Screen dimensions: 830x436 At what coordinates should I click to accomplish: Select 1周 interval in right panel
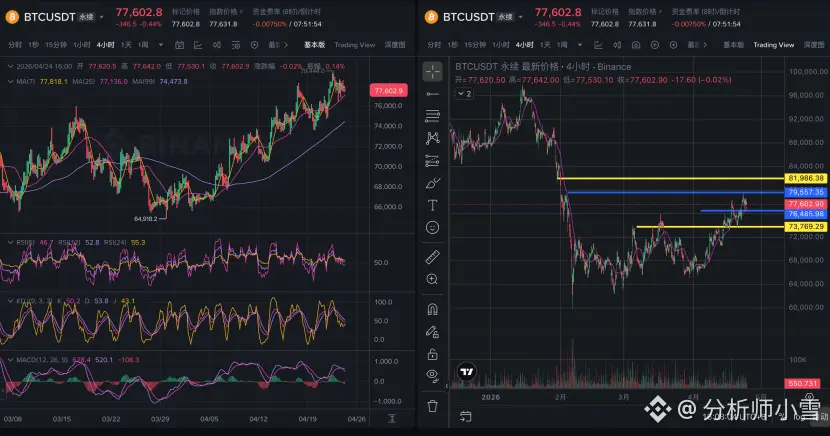(x=562, y=45)
